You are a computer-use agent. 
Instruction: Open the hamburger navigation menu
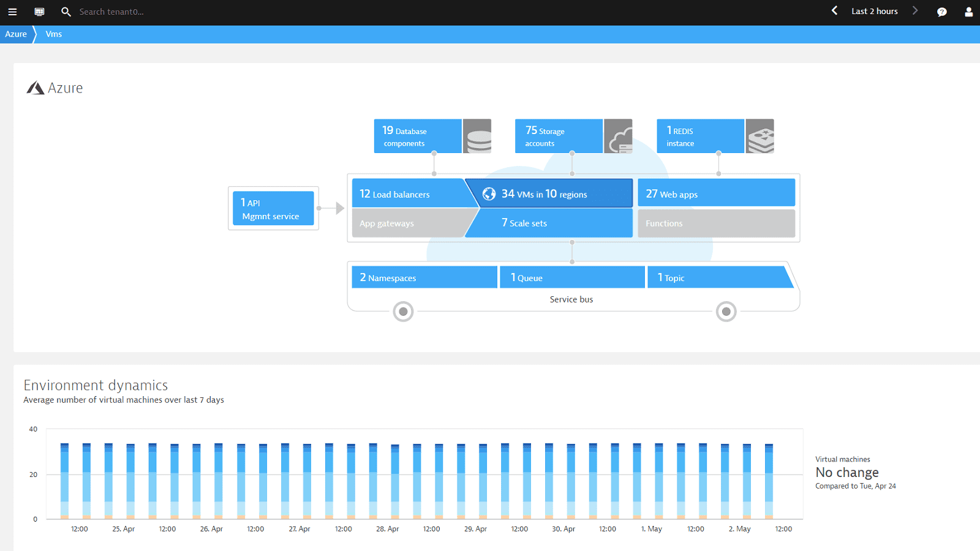[12, 12]
